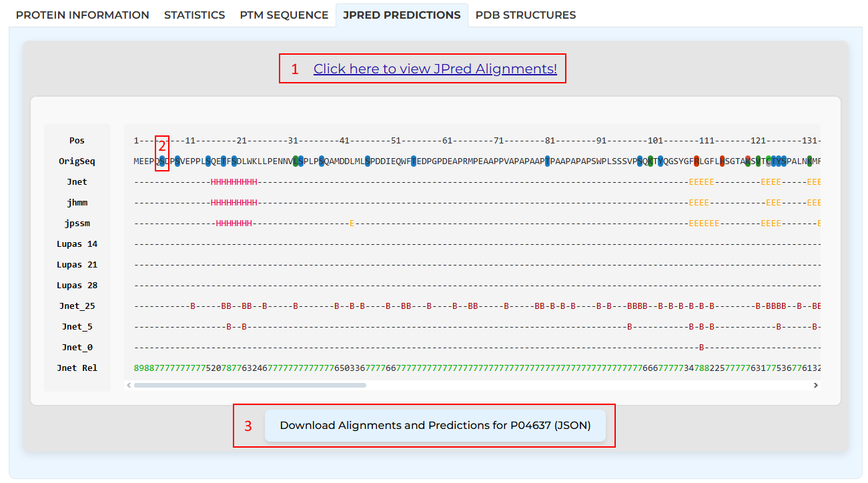Download Alignments and Predictions JSON for P04637
Image resolution: width=868 pixels, height=483 pixels.
point(435,426)
